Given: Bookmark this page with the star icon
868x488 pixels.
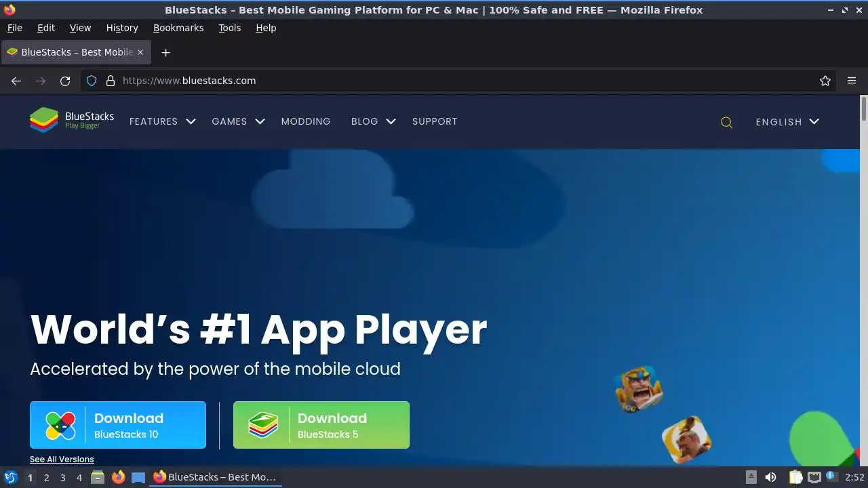Looking at the screenshot, I should (x=825, y=81).
